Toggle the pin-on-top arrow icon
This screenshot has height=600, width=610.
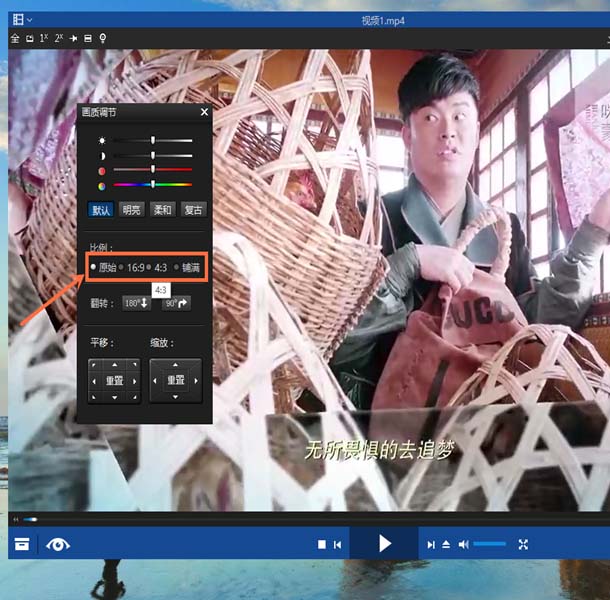click(x=73, y=38)
